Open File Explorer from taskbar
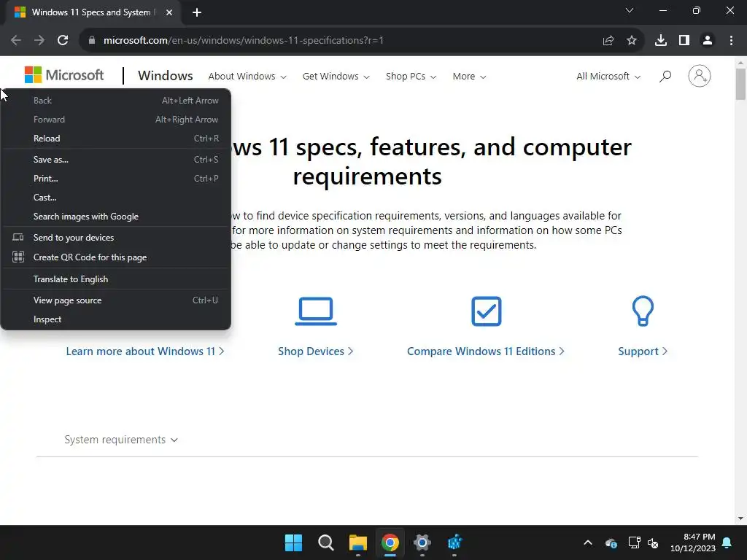The width and height of the screenshot is (747, 560). pos(357,542)
